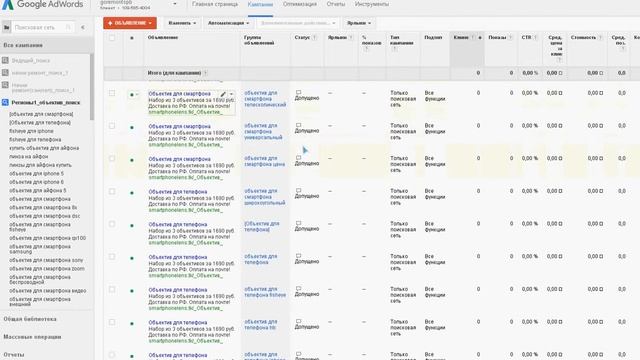Click the blue search icon of Регионы1_объектив_поиск

[x=5, y=102]
